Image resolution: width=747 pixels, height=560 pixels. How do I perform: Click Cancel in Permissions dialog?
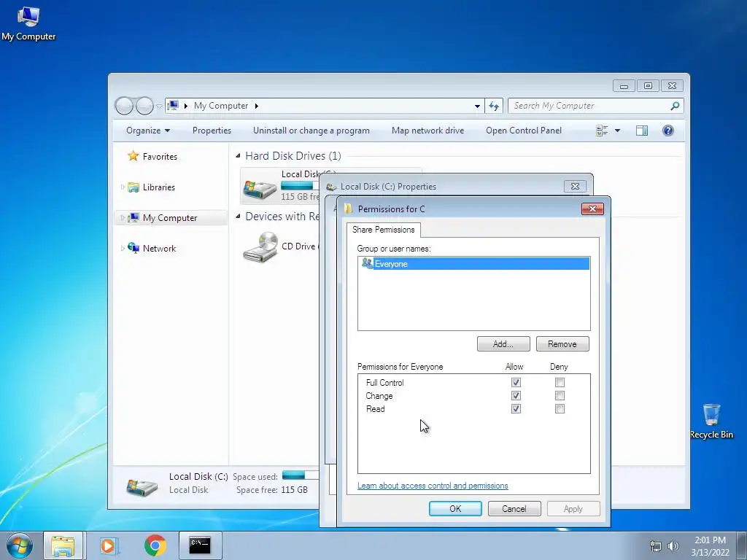point(514,508)
